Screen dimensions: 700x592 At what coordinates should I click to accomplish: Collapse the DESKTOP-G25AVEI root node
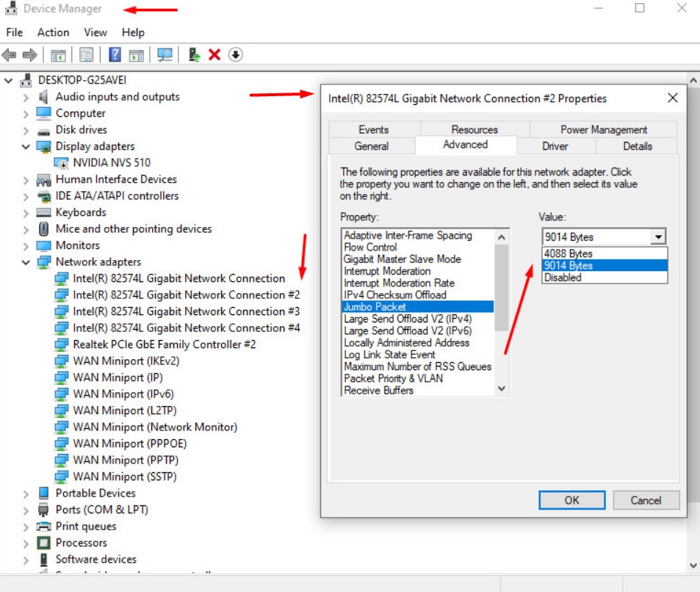pos(9,80)
